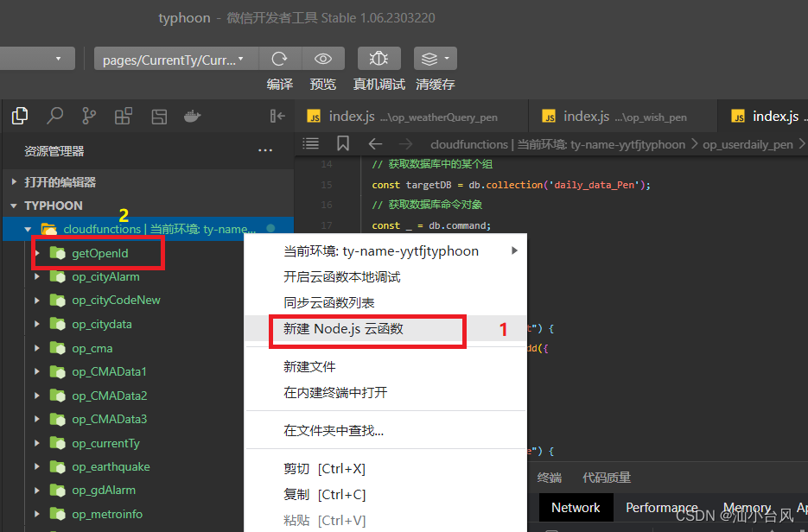Click the more actions ellipsis in 资源管理器
Screen dimensions: 808x532
tap(264, 149)
